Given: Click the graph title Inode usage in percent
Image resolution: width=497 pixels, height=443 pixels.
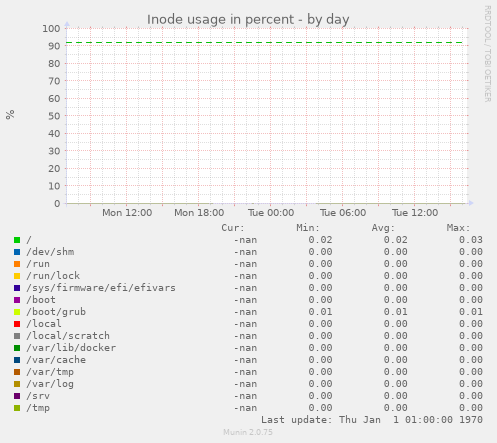Looking at the screenshot, I should [248, 20].
